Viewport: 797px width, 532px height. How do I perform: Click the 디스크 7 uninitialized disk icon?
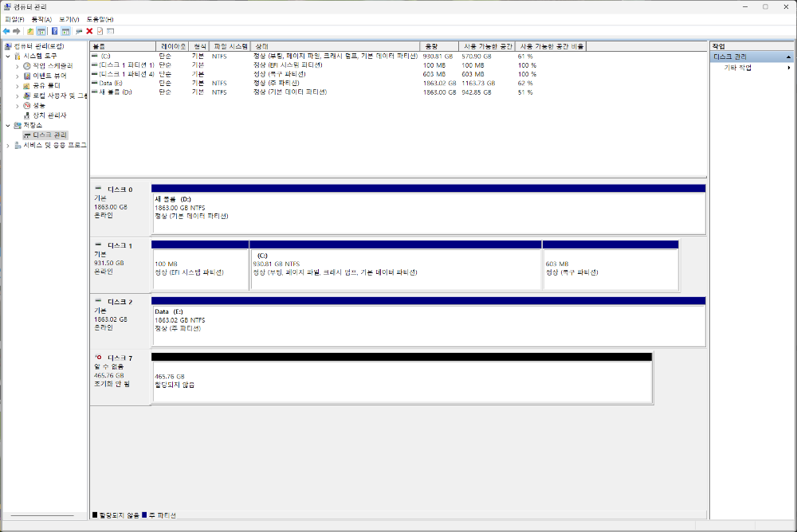click(98, 358)
